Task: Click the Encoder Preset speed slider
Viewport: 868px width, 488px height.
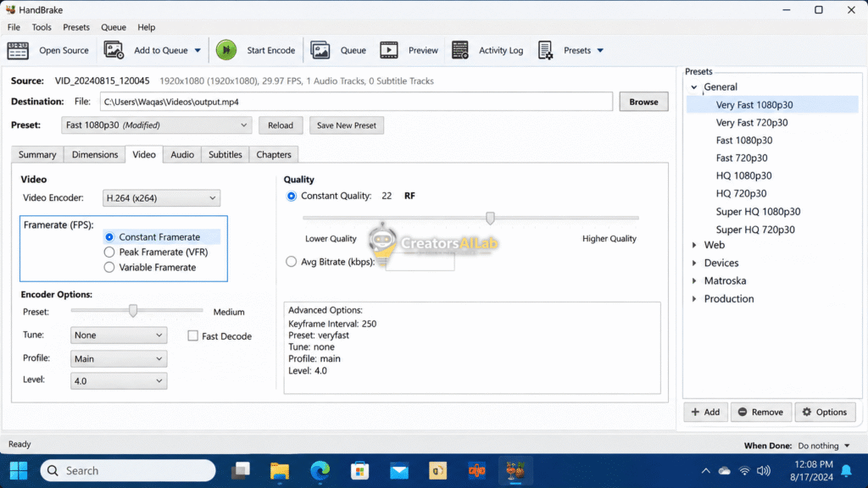Action: coord(133,311)
